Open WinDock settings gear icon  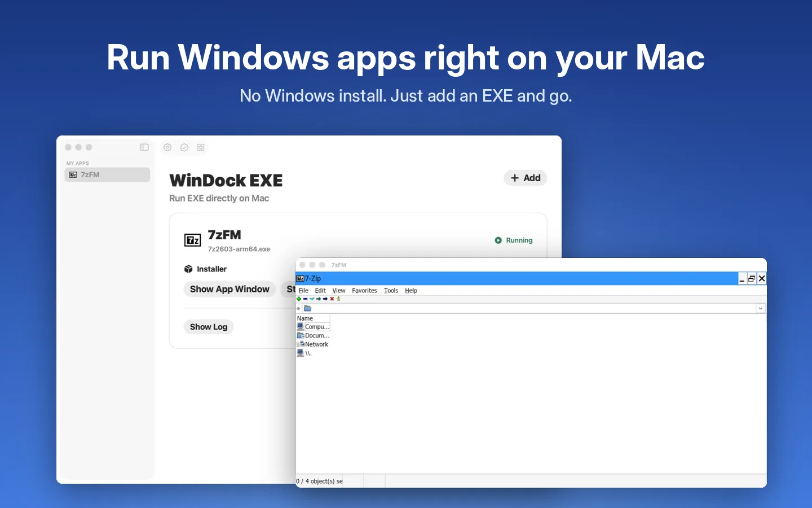click(167, 147)
